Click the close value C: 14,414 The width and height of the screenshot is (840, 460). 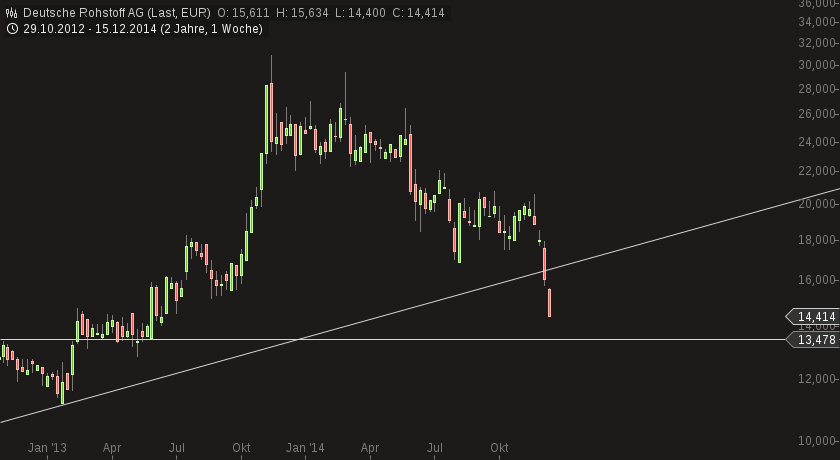(418, 13)
